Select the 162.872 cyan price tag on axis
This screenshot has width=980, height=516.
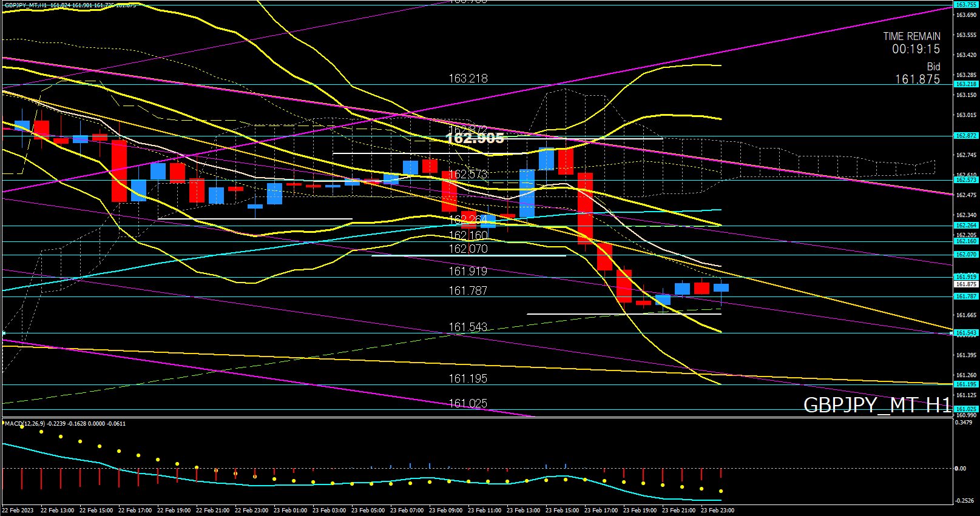tap(966, 136)
